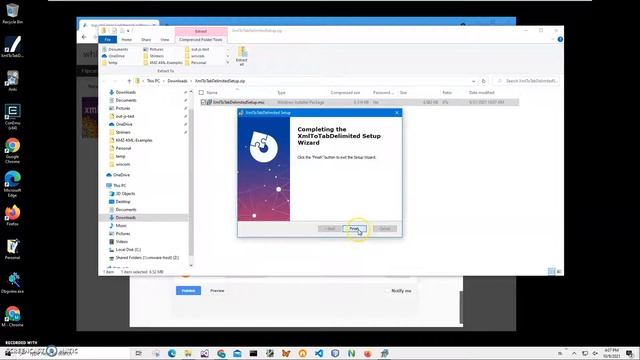Click the Extract contextual tab header
640x360 pixels.
point(200,31)
